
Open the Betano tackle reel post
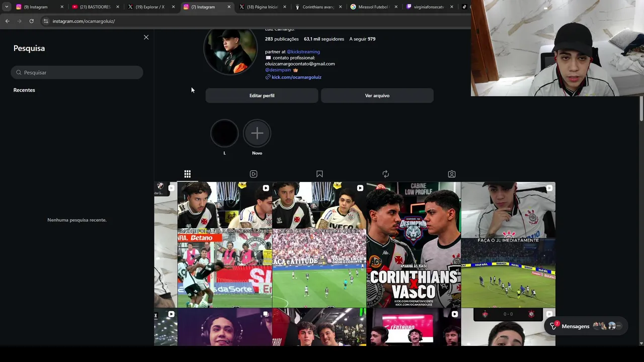point(225,245)
